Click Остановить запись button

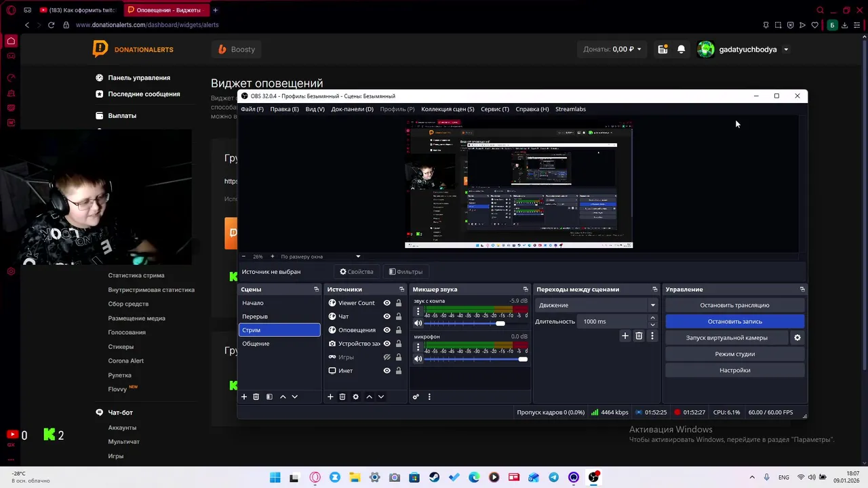click(734, 321)
